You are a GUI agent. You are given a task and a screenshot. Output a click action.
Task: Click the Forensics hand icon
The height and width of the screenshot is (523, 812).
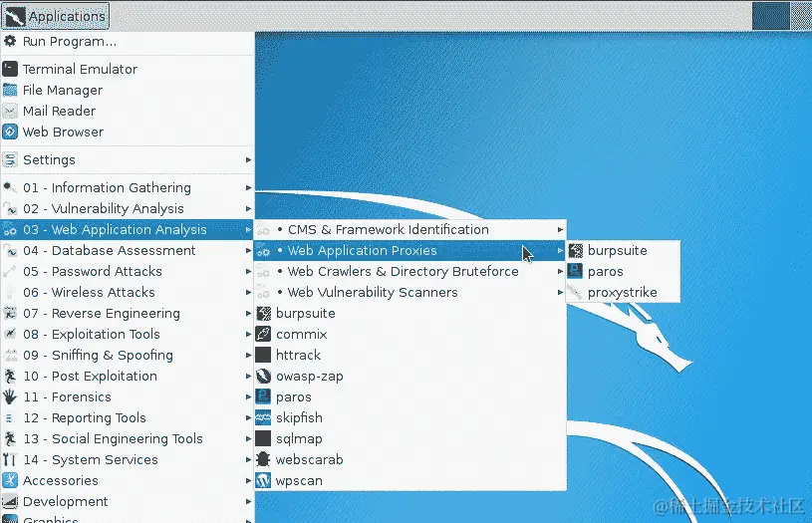[10, 396]
